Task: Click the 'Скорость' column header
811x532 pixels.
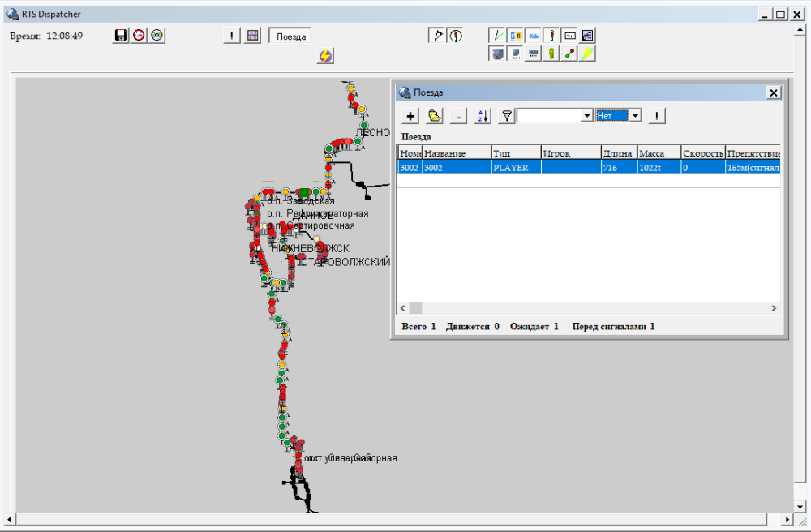Action: (x=702, y=152)
